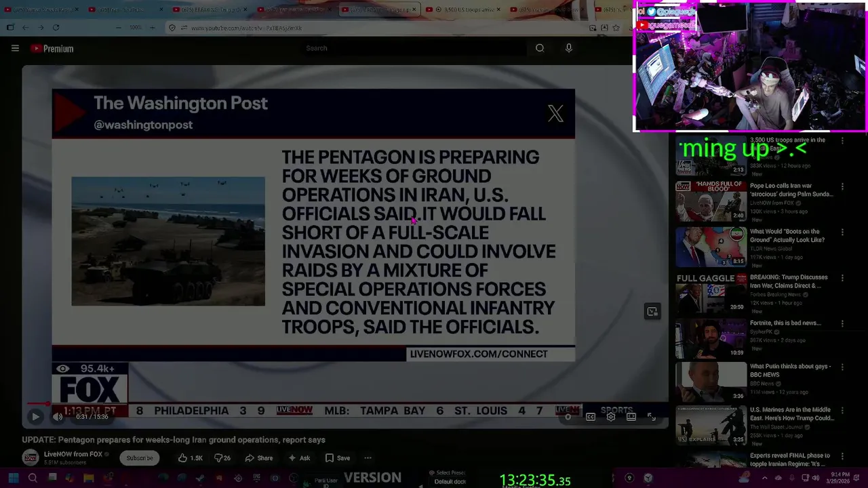Open the LiveNOW from FOX channel name link

coord(73,455)
